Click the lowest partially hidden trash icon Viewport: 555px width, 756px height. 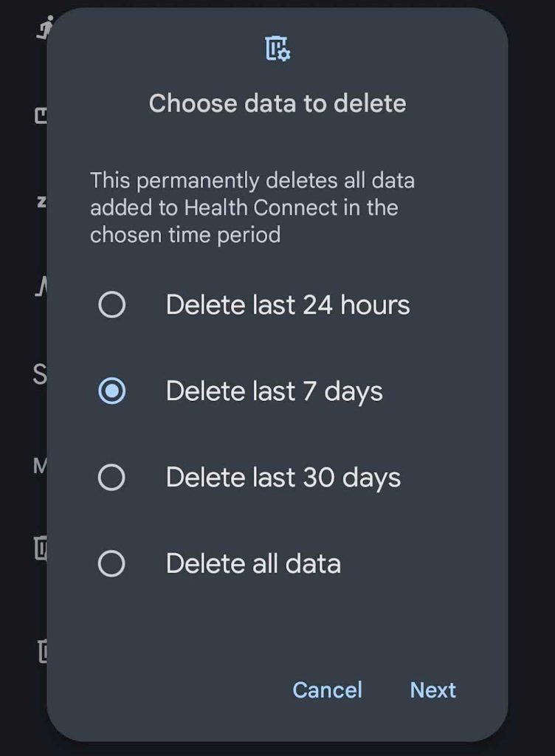pyautogui.click(x=41, y=650)
